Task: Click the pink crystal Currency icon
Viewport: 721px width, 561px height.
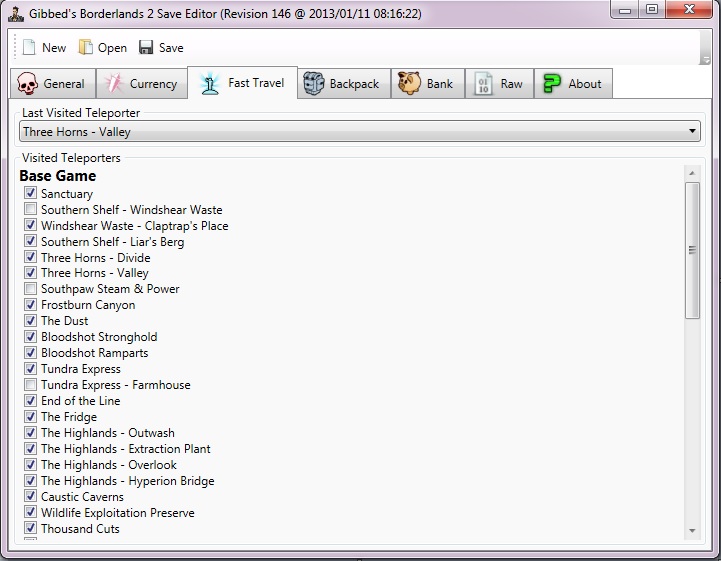Action: (113, 83)
